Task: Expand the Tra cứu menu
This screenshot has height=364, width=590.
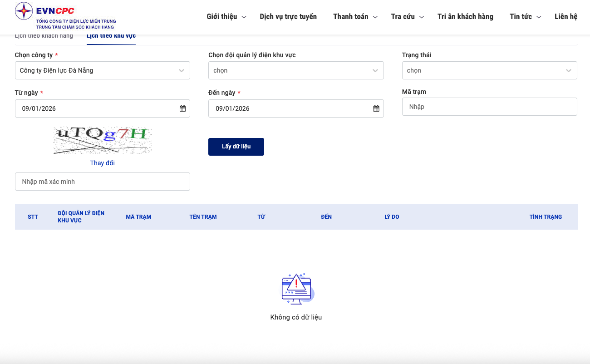Action: click(407, 17)
